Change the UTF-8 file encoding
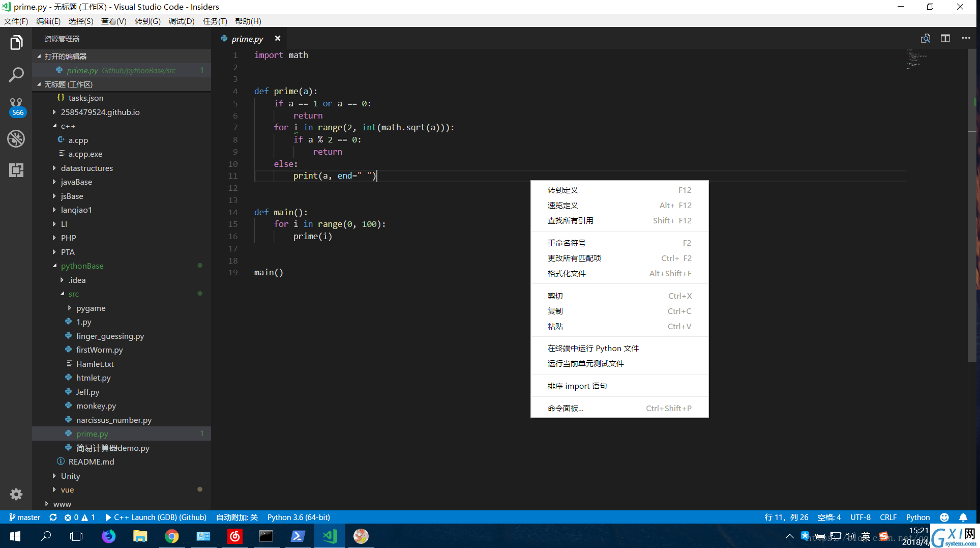980x548 pixels. (x=860, y=517)
